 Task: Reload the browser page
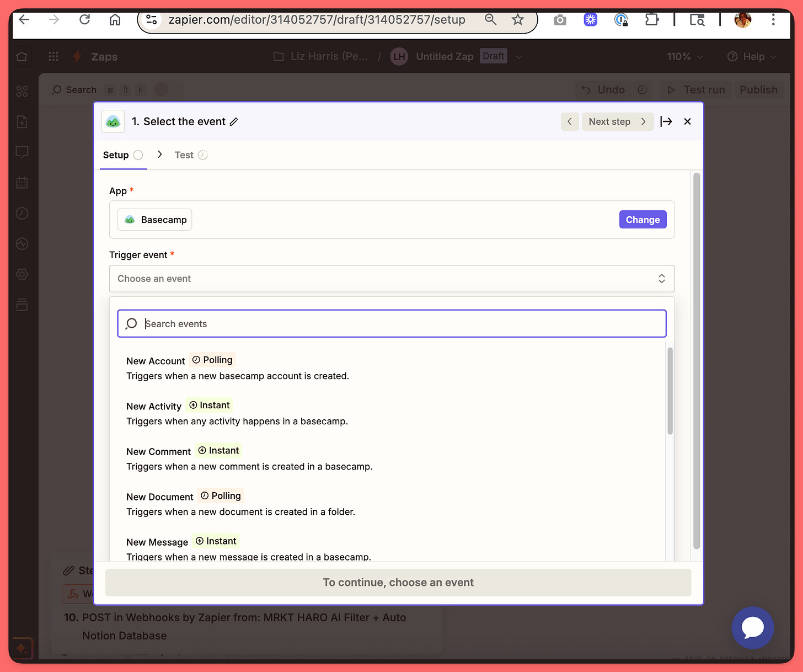pyautogui.click(x=84, y=20)
